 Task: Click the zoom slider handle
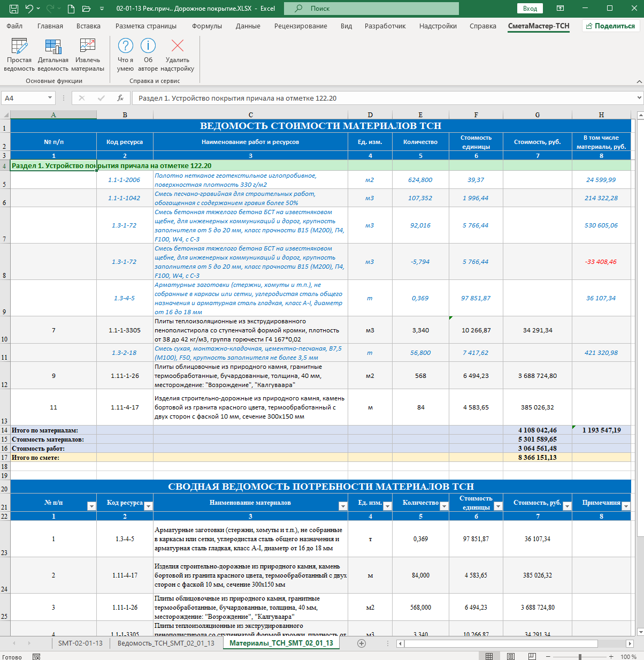tap(580, 656)
